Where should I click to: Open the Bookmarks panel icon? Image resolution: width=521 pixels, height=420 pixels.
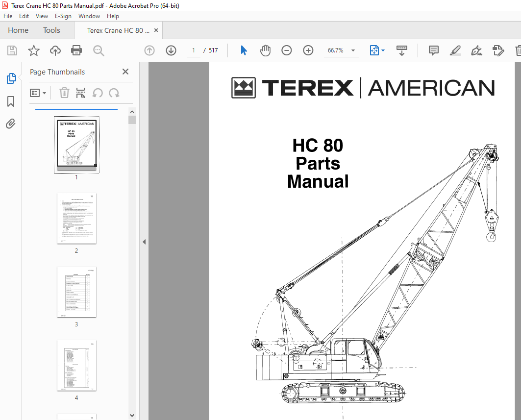click(11, 101)
